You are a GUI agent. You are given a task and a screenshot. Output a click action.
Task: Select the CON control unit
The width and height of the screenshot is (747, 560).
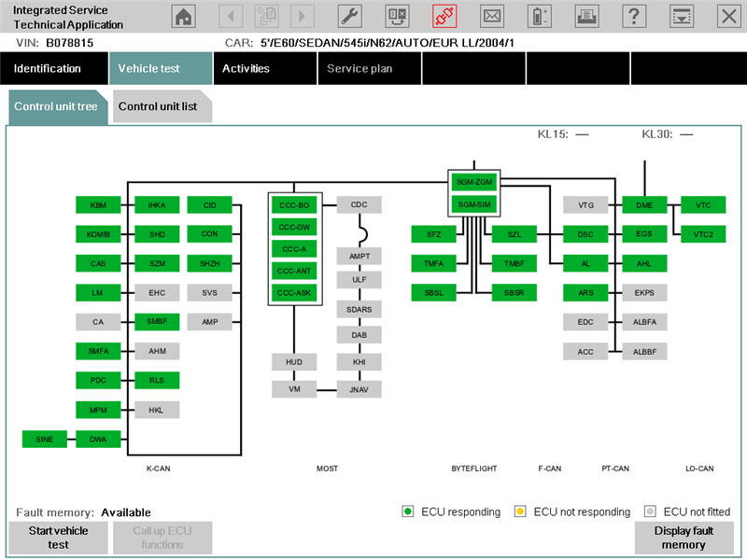(209, 234)
